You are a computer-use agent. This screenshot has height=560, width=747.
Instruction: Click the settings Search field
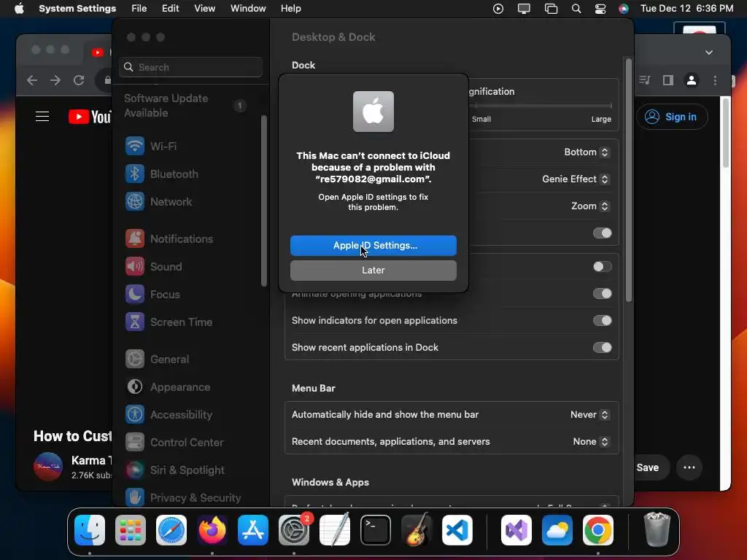(x=190, y=67)
